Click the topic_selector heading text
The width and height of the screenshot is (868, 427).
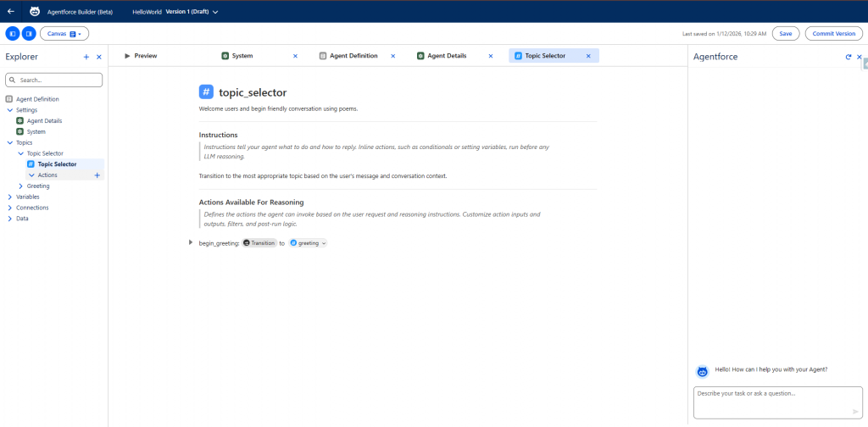[x=253, y=92]
